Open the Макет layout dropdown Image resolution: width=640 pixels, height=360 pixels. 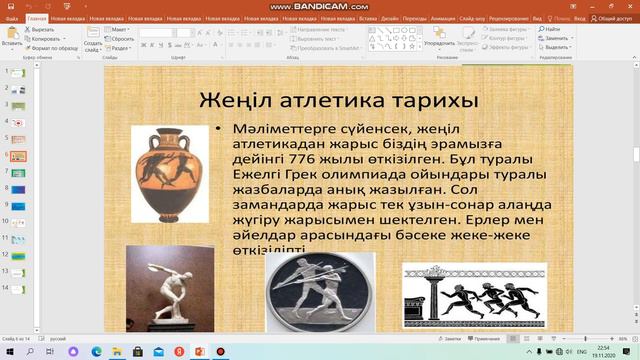(x=117, y=29)
